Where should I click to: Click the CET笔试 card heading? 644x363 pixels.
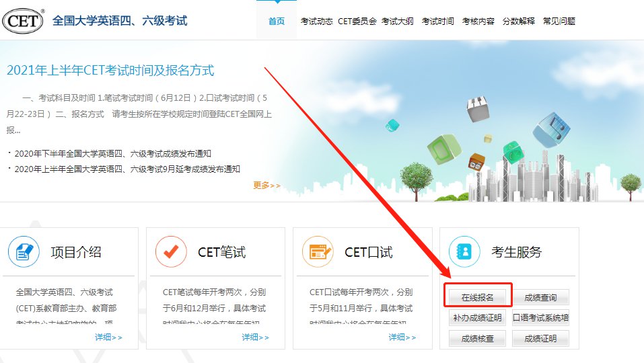coord(222,252)
